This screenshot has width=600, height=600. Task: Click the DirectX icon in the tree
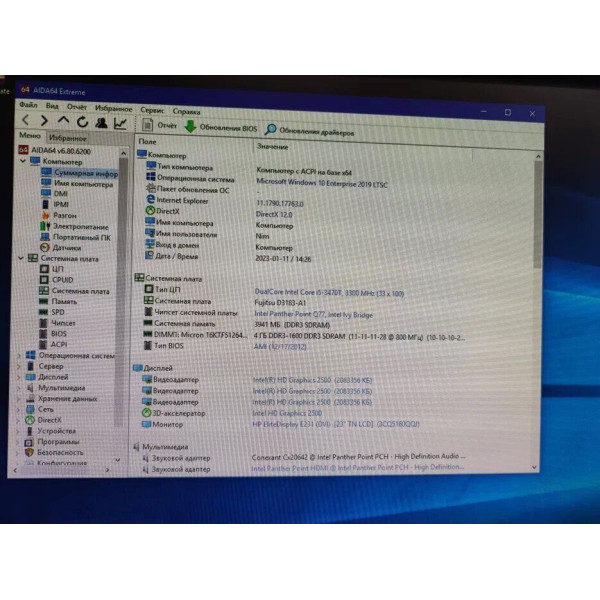(x=30, y=420)
